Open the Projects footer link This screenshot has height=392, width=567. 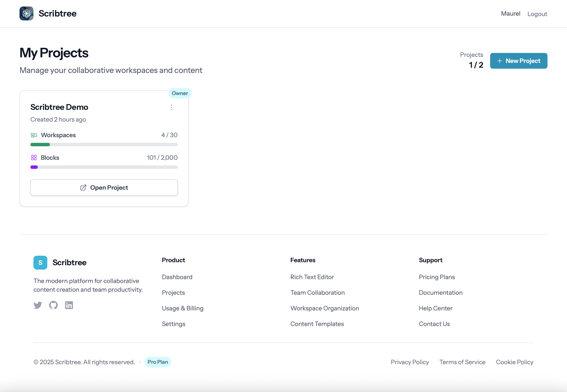[x=173, y=293]
